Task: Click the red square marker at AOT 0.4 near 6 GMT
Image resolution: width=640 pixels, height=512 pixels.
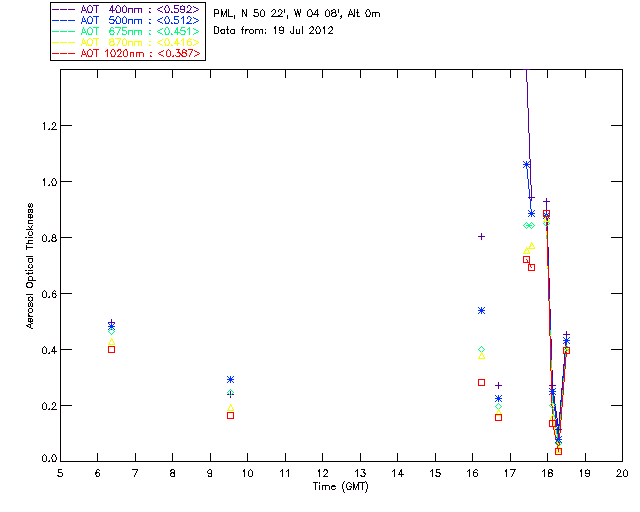Action: point(111,349)
